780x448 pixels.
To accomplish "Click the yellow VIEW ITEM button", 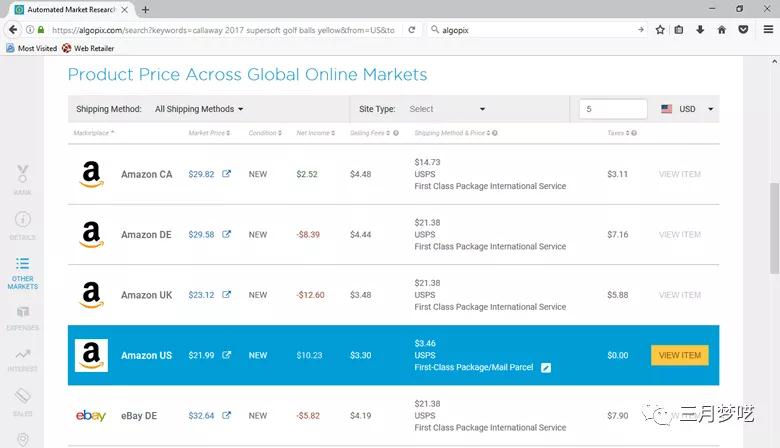I will coord(679,355).
